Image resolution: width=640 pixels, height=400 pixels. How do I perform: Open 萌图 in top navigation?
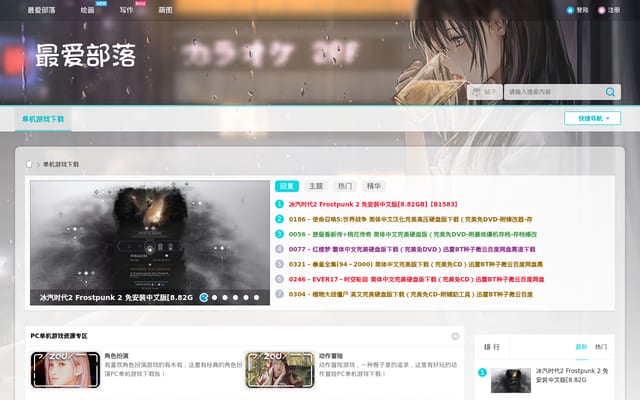(165, 10)
